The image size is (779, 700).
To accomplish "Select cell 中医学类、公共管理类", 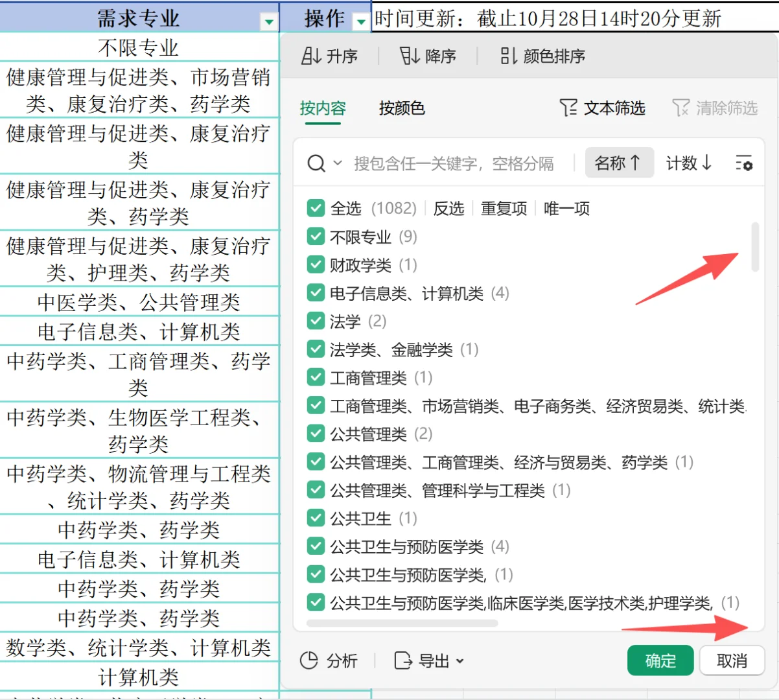I will click(139, 301).
